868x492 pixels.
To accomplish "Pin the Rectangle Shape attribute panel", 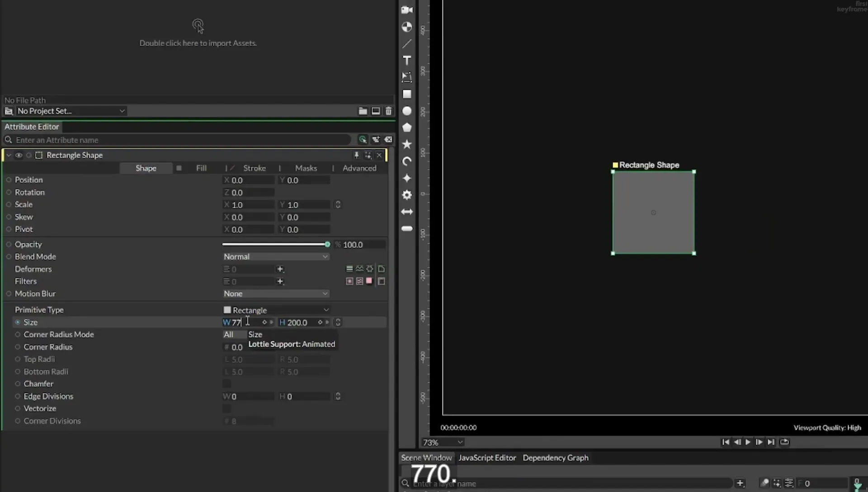I will coord(356,155).
